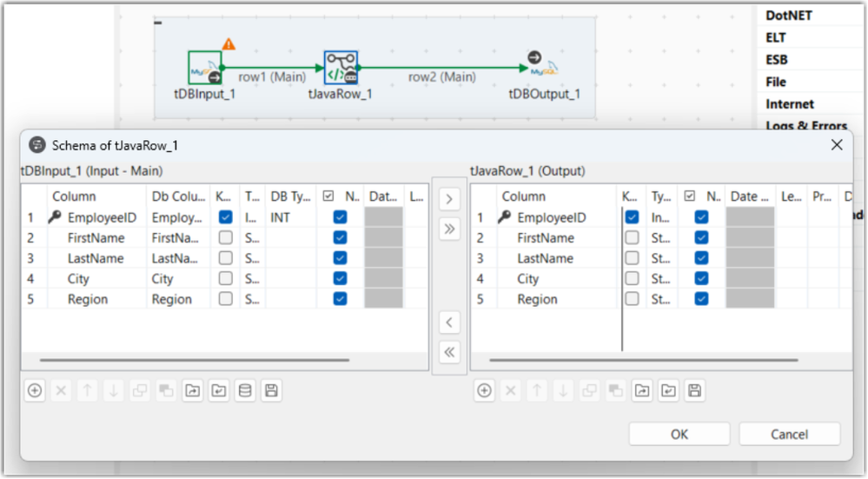Click the row1 (Main) connection label
This screenshot has height=479, width=868.
pyautogui.click(x=272, y=77)
